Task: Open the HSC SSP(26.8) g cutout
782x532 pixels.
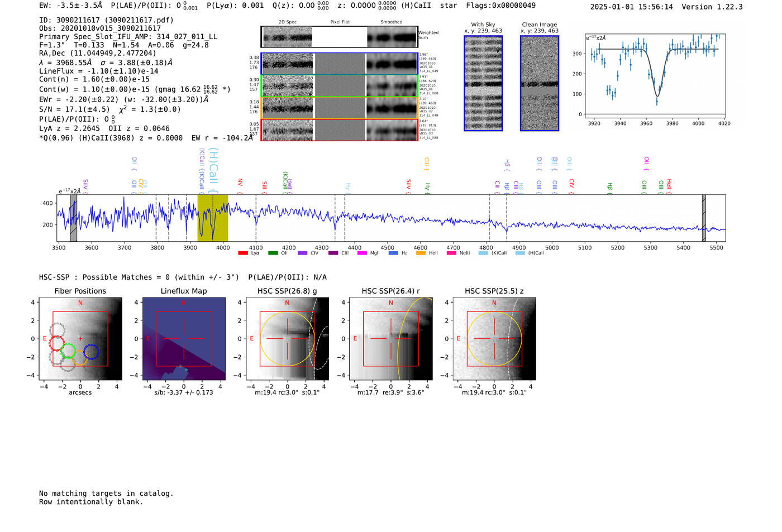Action: click(288, 339)
